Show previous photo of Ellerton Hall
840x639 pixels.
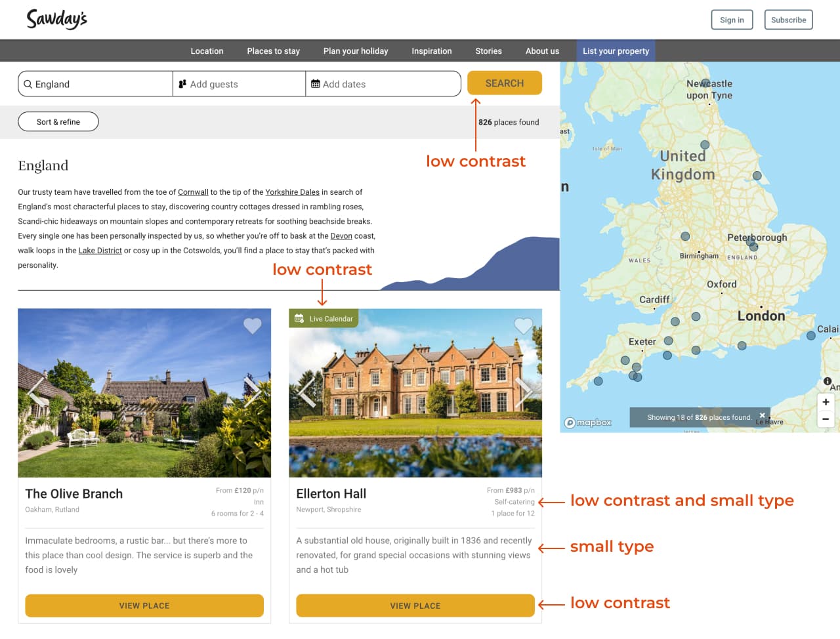[x=307, y=392]
